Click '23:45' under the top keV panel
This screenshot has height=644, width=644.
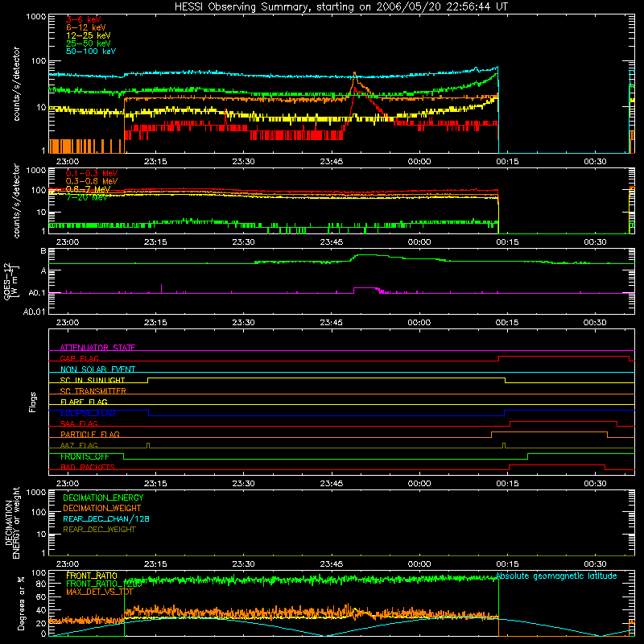tap(332, 162)
